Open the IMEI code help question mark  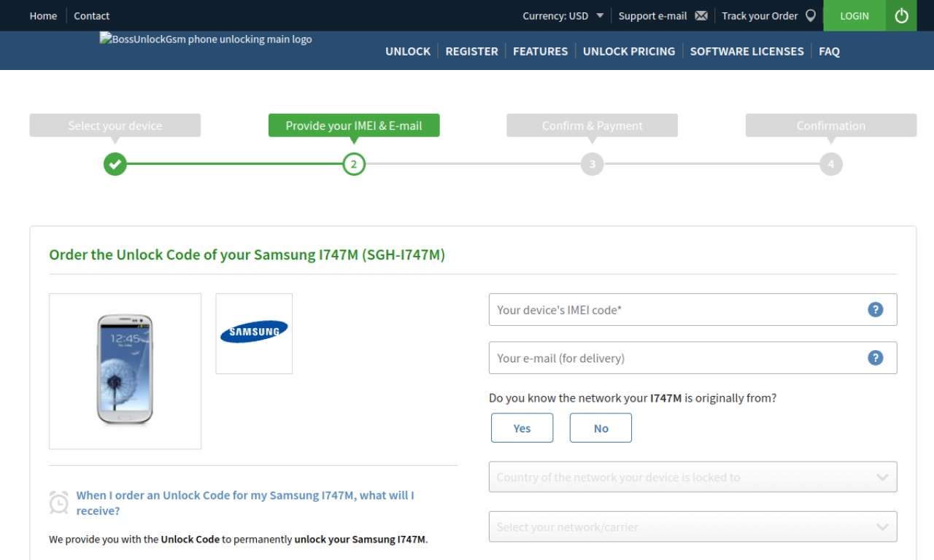(876, 309)
